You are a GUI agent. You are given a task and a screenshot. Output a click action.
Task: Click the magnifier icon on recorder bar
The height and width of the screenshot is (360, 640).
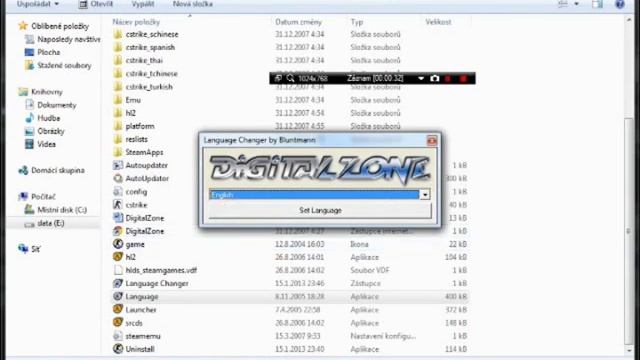point(290,78)
